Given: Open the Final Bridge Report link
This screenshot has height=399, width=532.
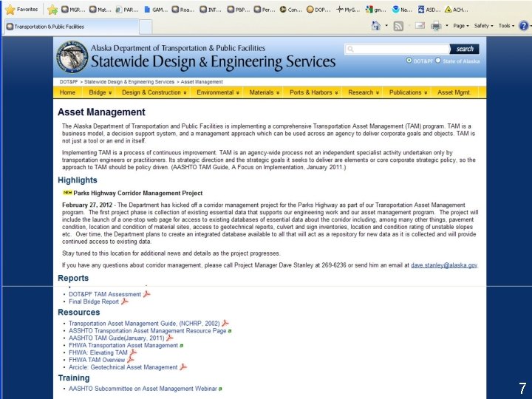Looking at the screenshot, I should pos(94,301).
